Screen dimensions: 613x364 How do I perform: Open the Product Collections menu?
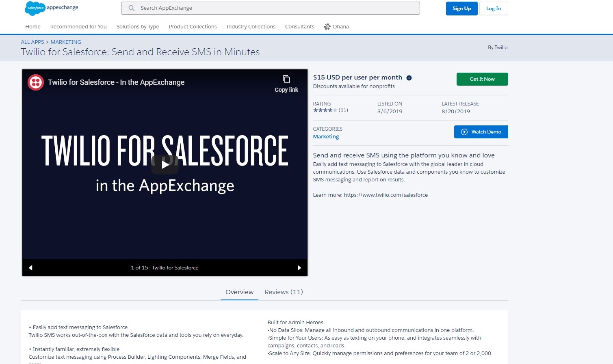pyautogui.click(x=193, y=26)
